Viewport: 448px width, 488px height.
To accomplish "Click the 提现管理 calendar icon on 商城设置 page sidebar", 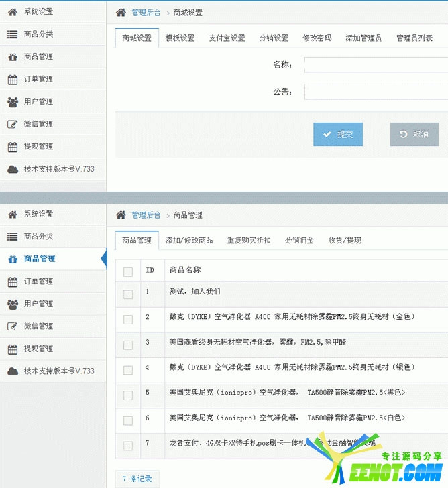I will pyautogui.click(x=13, y=147).
